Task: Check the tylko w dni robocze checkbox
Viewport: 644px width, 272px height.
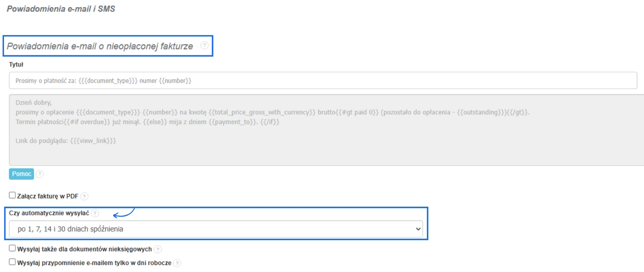Action: coord(12,262)
